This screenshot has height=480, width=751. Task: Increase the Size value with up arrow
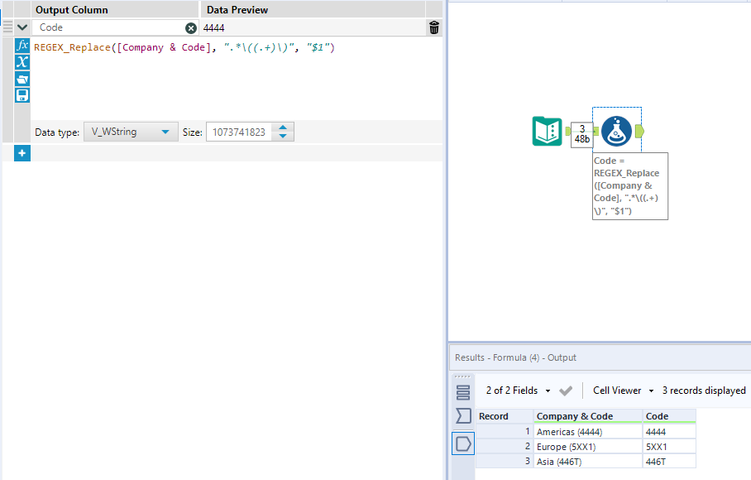point(283,127)
